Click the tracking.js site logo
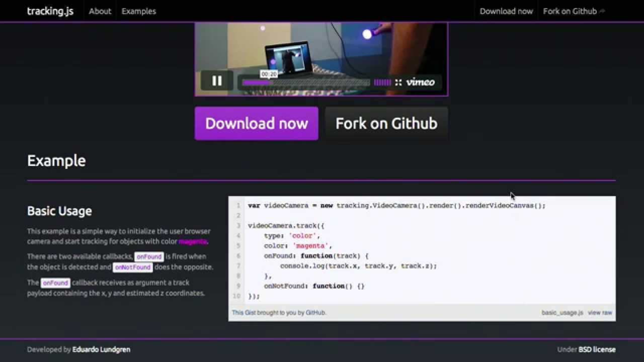 50,11
